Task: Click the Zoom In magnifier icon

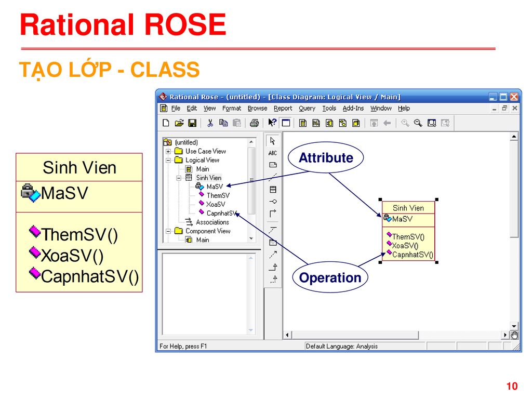Action: pyautogui.click(x=405, y=123)
